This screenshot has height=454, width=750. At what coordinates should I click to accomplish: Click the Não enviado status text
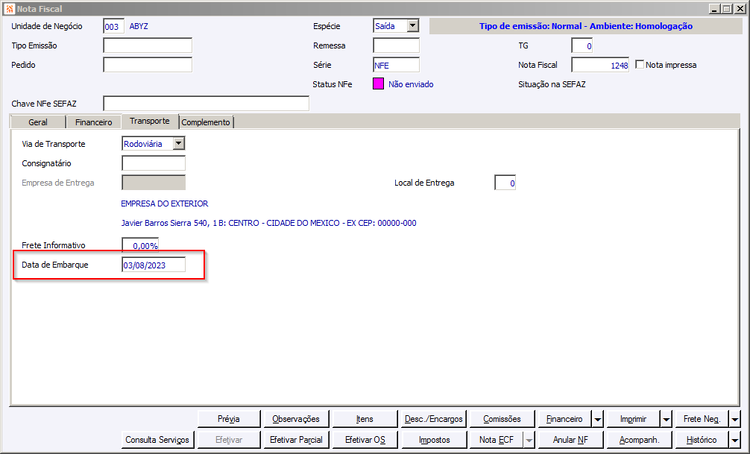tap(411, 84)
